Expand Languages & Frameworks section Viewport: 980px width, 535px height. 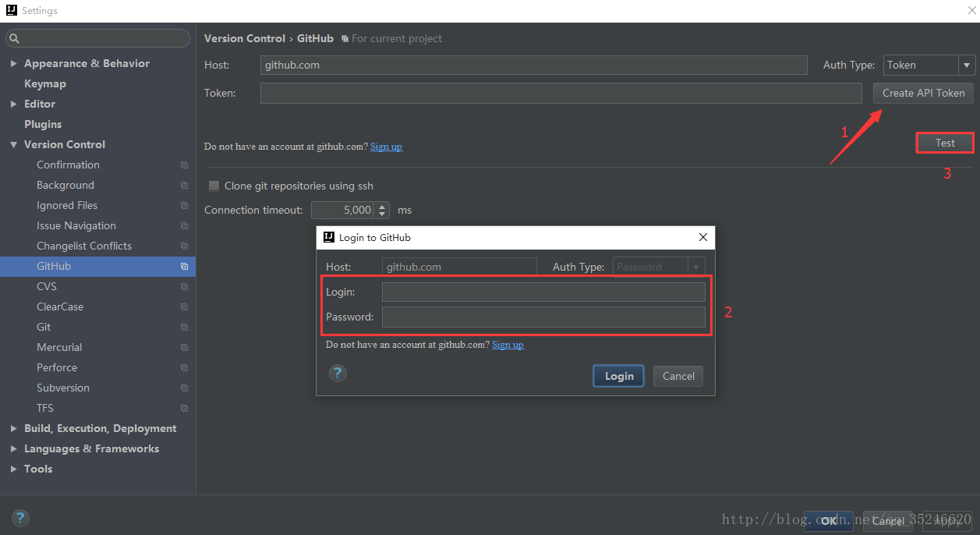pyautogui.click(x=13, y=449)
